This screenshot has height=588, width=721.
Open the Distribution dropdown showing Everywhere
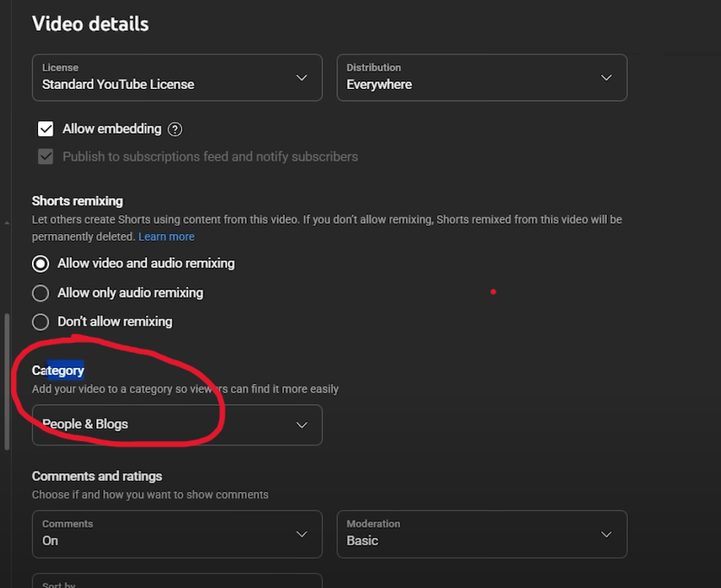point(482,78)
